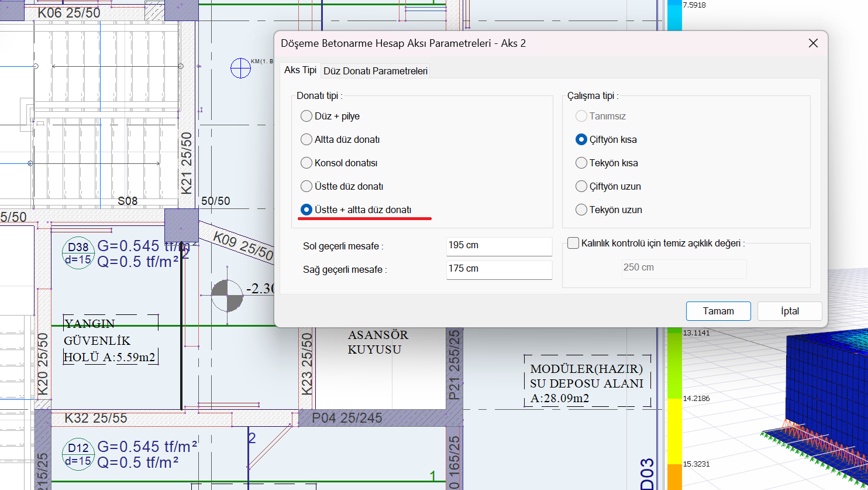Click the D12 slab label circle
The width and height of the screenshot is (868, 490).
click(x=78, y=454)
